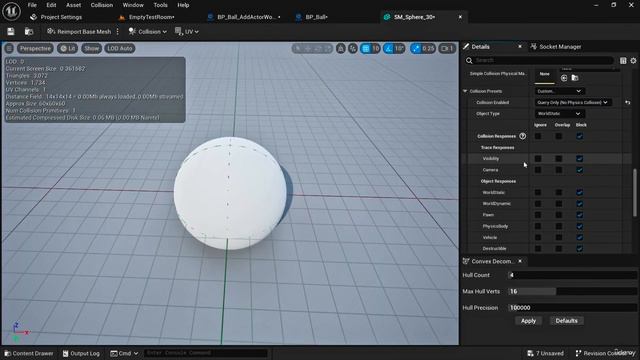Open the Show flags dropdown
Viewport: 640px width, 360px height.
click(x=91, y=49)
